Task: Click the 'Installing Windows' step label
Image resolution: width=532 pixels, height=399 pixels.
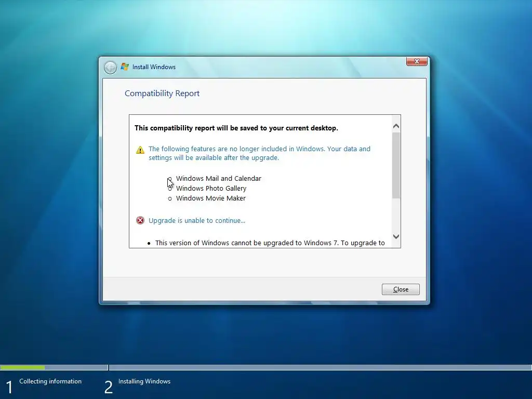Action: click(144, 381)
